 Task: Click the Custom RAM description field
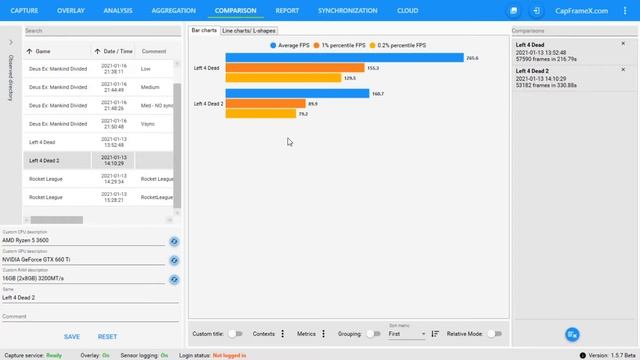(x=83, y=278)
